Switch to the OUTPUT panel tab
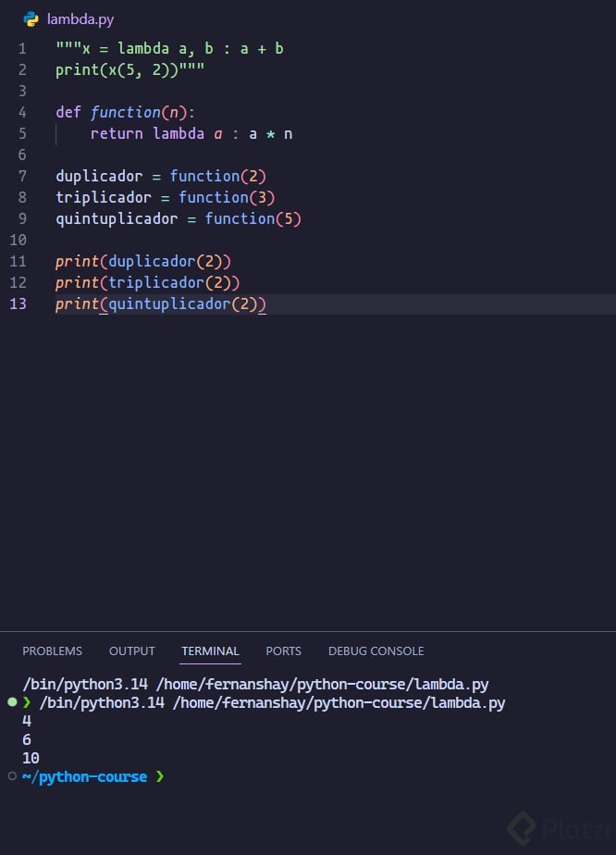Viewport: 616px width, 855px height. [x=132, y=651]
